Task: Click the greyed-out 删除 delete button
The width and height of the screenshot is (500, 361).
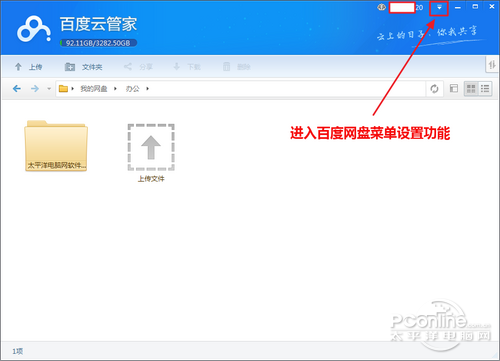Action: [236, 67]
